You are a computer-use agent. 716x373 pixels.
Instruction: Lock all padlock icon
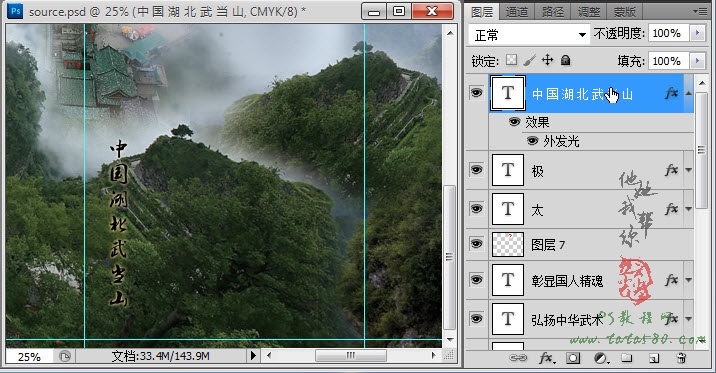click(565, 60)
